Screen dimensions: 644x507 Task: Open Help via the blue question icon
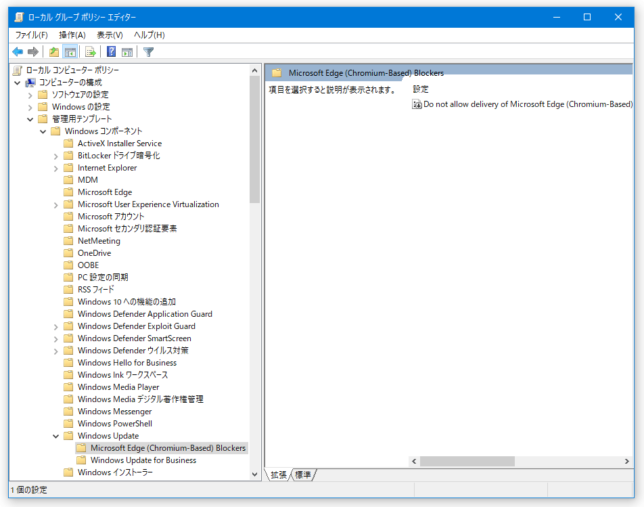(x=111, y=52)
